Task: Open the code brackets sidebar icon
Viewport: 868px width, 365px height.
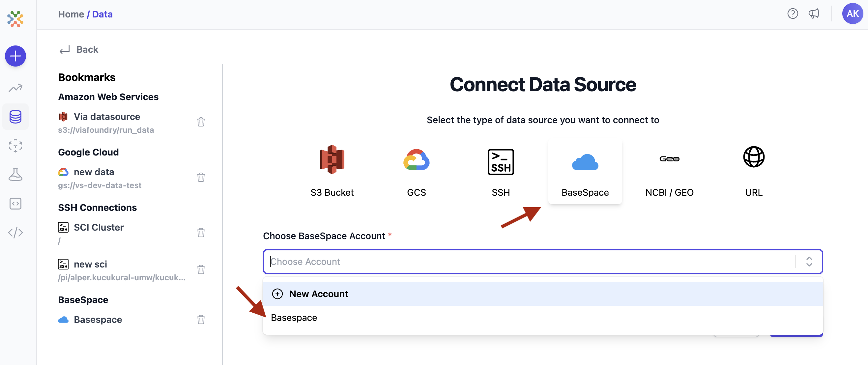Action: [x=15, y=232]
